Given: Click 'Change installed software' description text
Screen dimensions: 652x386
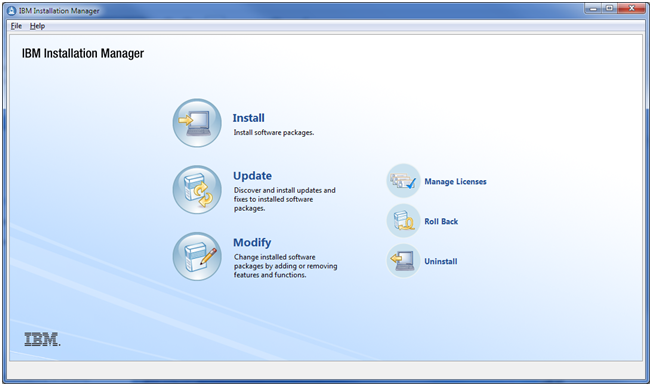Looking at the screenshot, I should pyautogui.click(x=285, y=266).
